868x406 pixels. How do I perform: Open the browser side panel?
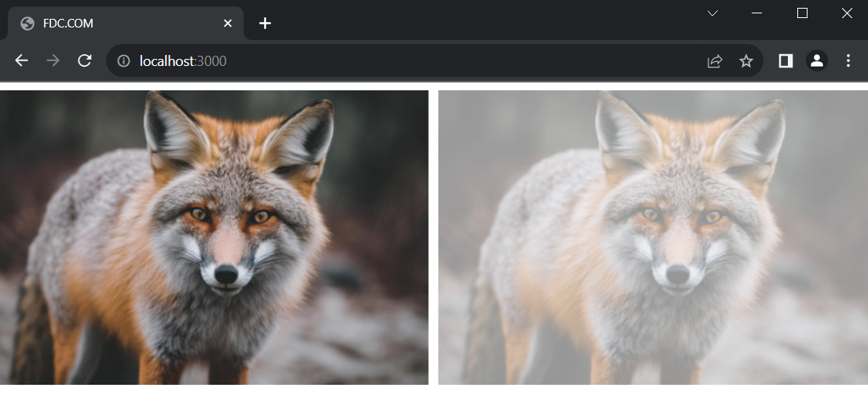coord(786,60)
